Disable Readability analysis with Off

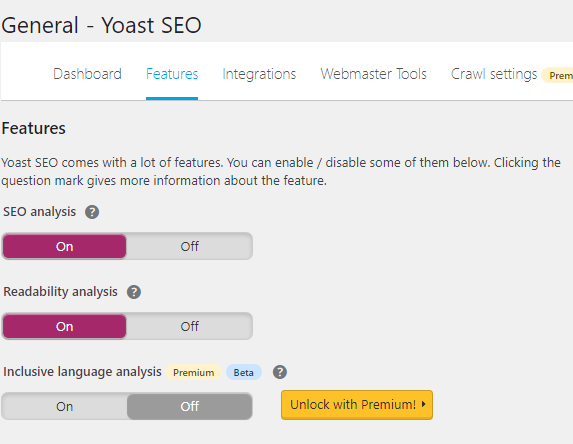tap(189, 326)
